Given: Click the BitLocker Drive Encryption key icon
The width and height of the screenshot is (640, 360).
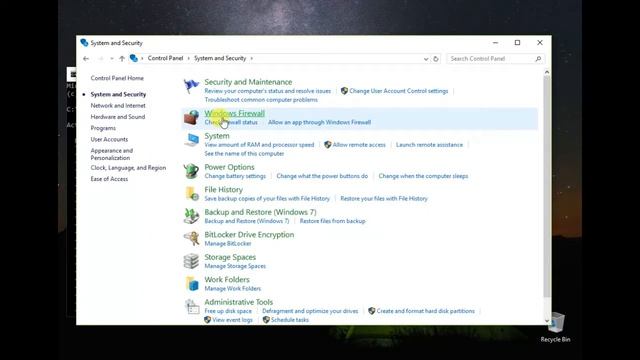Looking at the screenshot, I should pyautogui.click(x=191, y=238).
